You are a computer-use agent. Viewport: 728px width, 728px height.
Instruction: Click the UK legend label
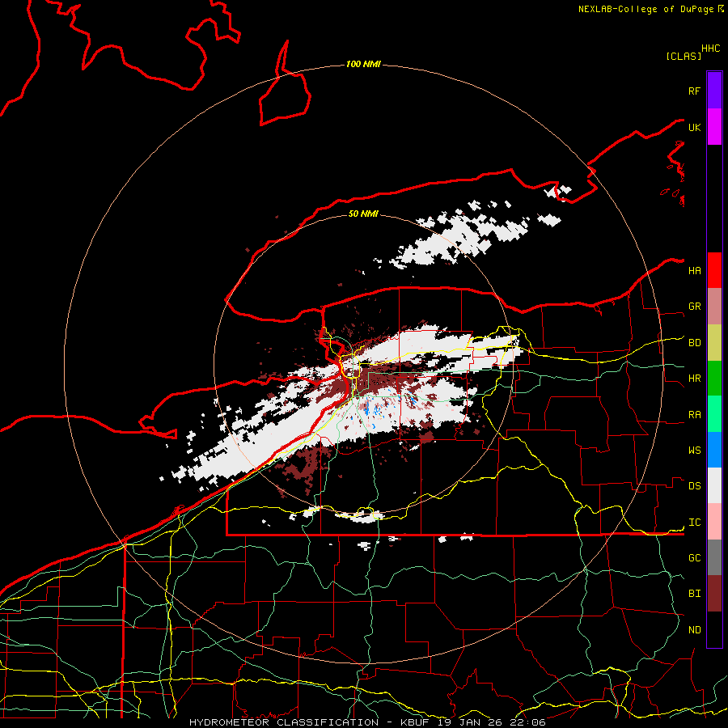pyautogui.click(x=694, y=127)
